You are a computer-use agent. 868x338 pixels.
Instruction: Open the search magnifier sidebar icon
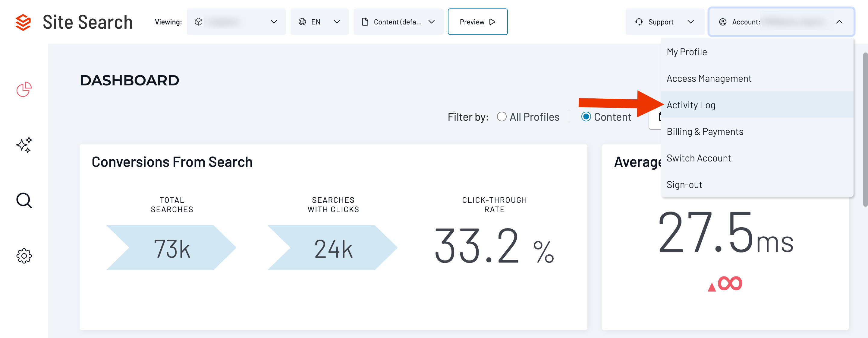(24, 200)
